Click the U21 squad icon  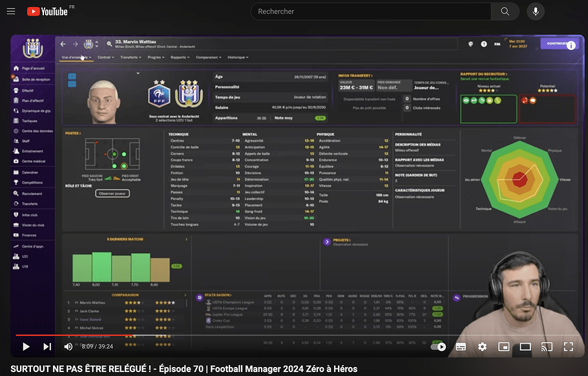16,256
